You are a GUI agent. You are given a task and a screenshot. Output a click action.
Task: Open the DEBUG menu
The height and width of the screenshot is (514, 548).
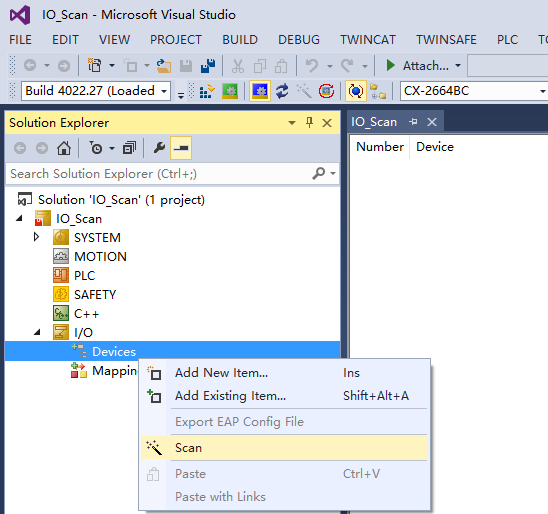pos(299,39)
